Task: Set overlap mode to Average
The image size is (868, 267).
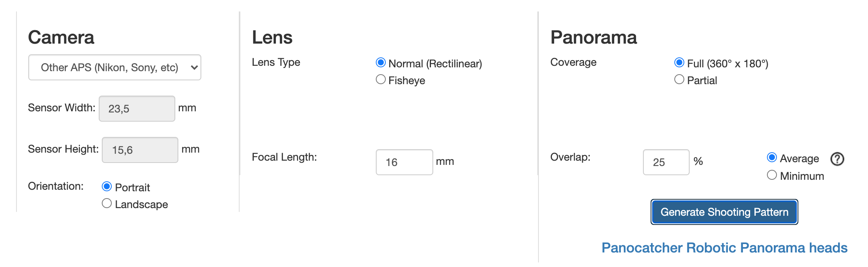Action: (772, 157)
